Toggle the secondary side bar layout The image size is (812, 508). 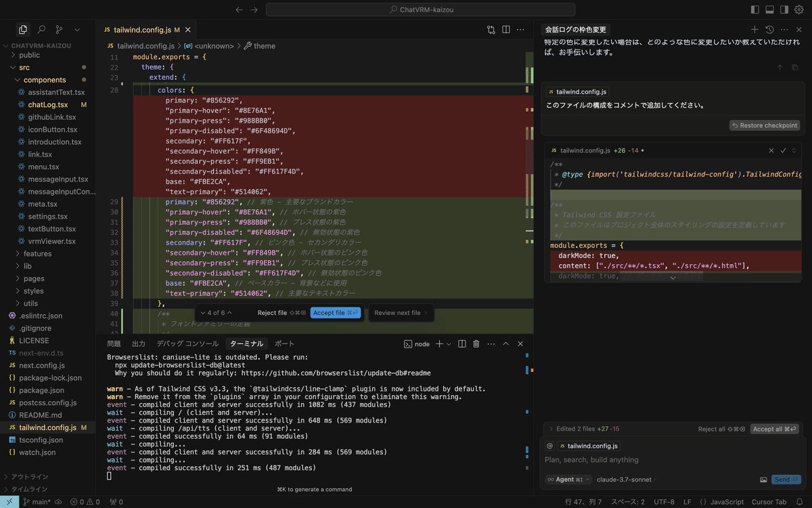click(784, 9)
